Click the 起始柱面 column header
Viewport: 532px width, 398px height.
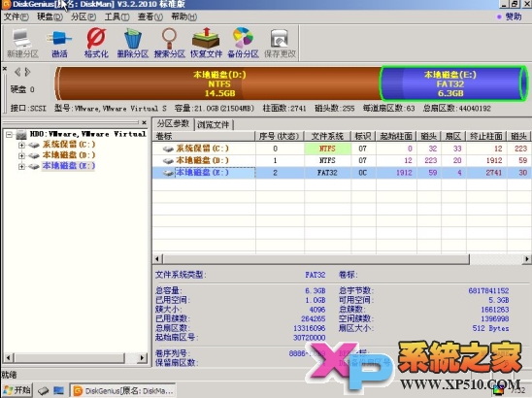[396, 137]
